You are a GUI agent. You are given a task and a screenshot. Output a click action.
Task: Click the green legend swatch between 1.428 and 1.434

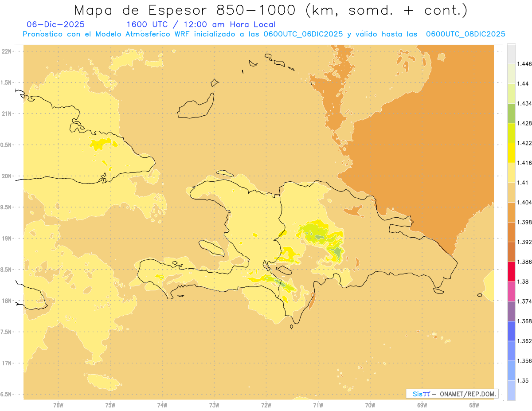[x=511, y=113]
